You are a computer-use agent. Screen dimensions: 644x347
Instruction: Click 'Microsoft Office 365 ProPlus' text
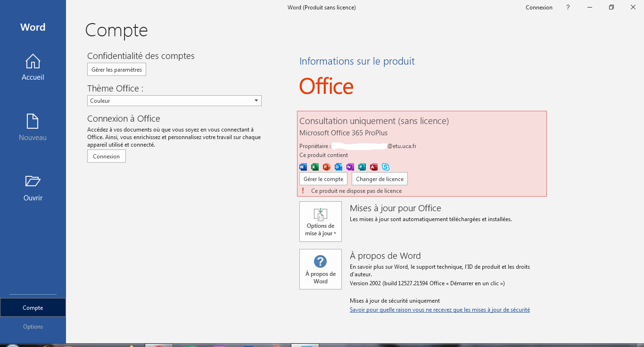pos(344,133)
